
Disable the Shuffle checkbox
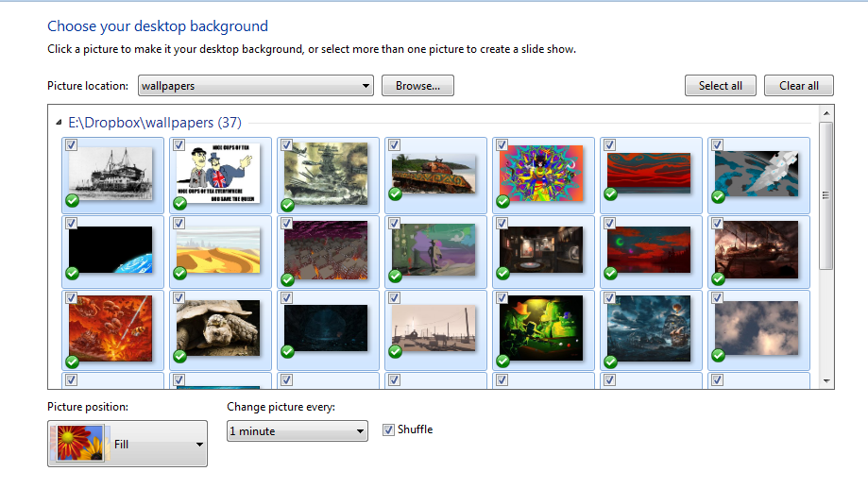tap(388, 429)
